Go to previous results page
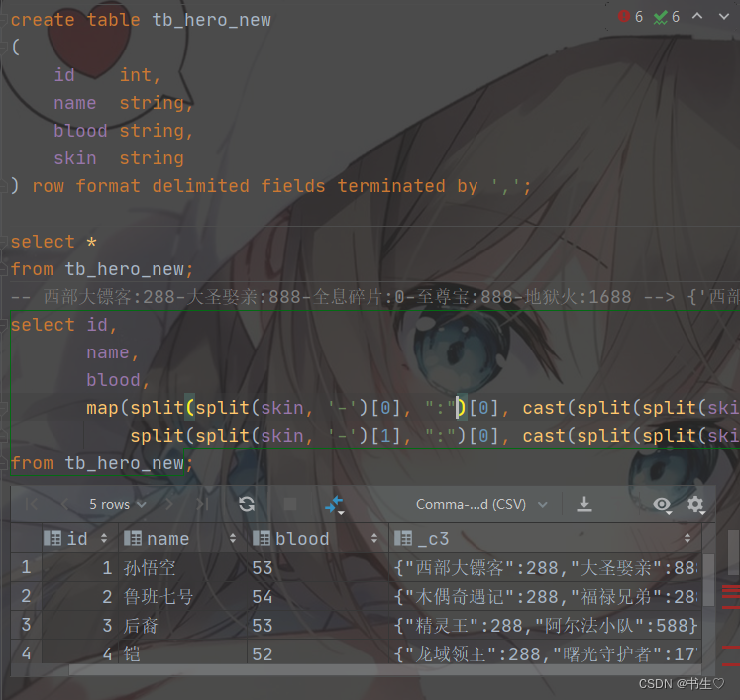740x700 pixels. pos(64,504)
